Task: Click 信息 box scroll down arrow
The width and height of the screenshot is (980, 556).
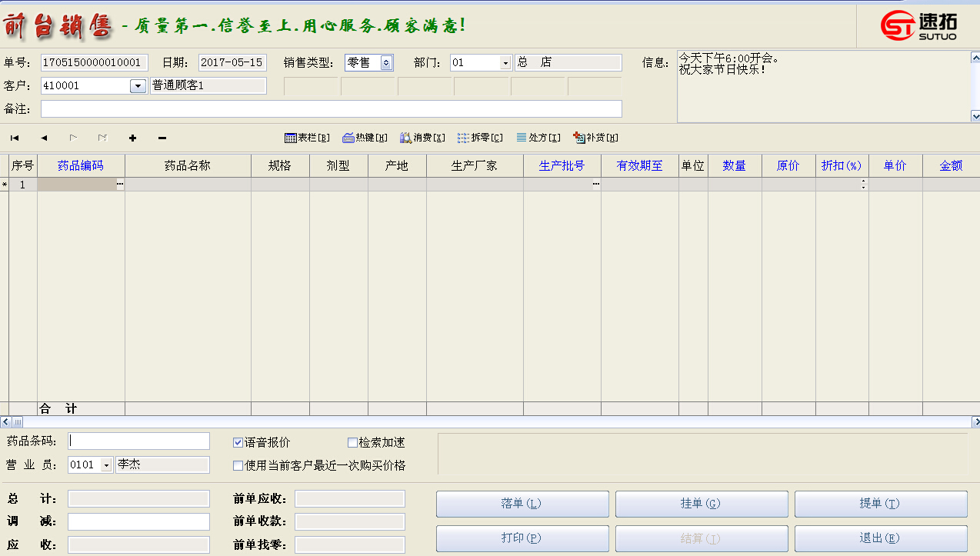Action: 975,116
